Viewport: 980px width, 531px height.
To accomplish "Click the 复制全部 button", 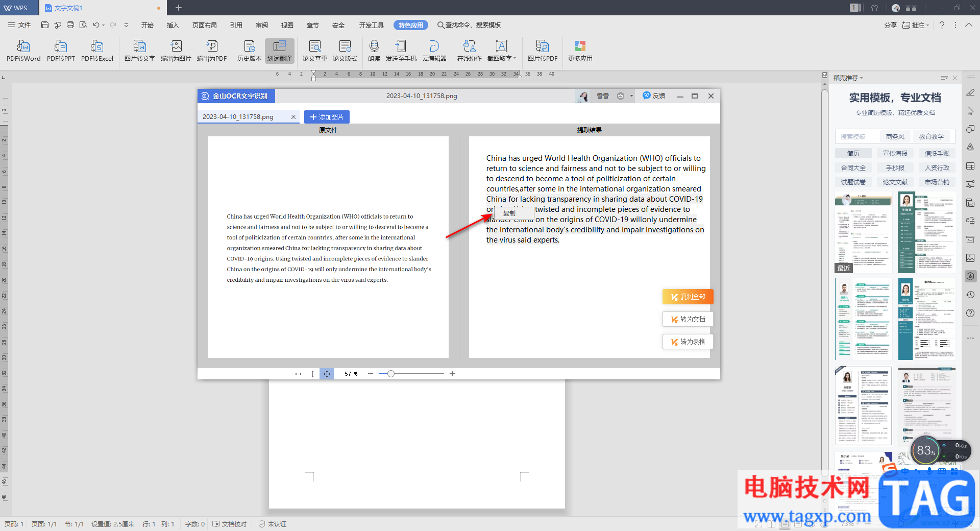I will tap(688, 297).
